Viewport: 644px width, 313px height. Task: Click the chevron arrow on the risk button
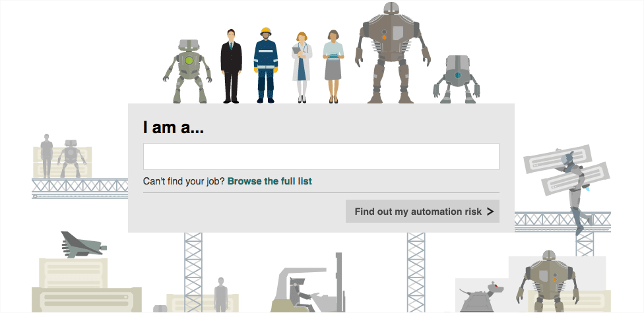[x=490, y=212]
